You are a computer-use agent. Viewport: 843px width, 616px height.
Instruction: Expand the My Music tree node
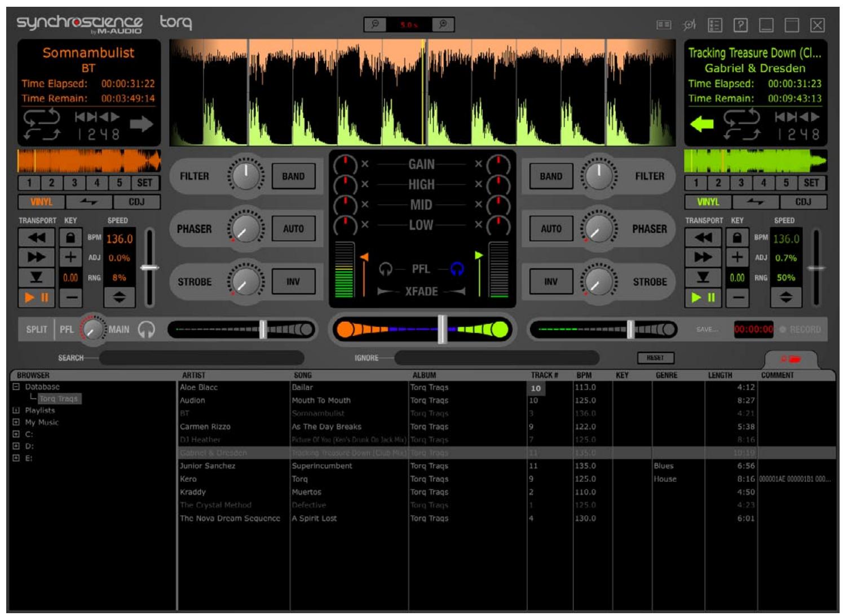click(16, 422)
